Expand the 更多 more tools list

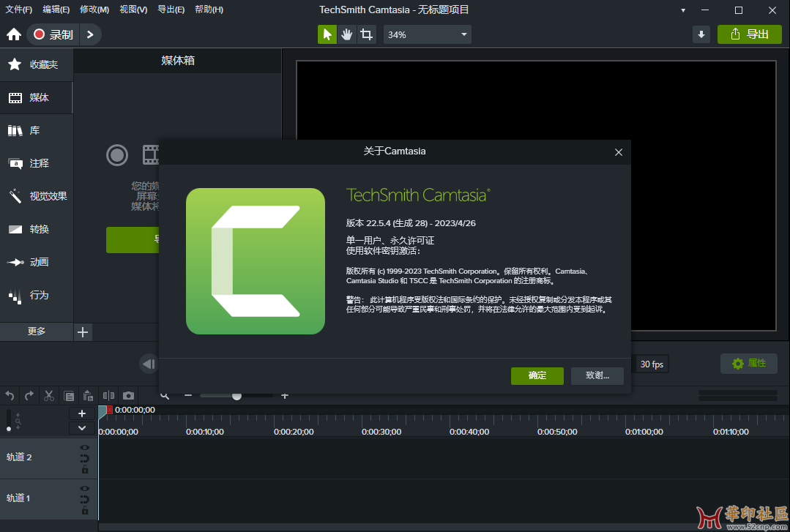pyautogui.click(x=37, y=331)
